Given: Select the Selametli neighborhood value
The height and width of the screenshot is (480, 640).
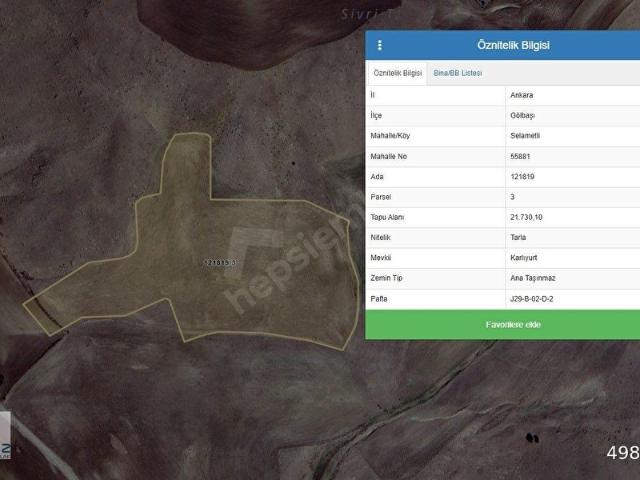Looking at the screenshot, I should (x=526, y=136).
